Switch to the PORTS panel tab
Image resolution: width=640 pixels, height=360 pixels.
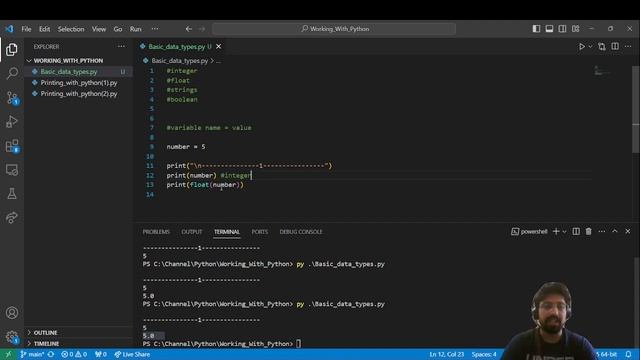click(x=260, y=232)
